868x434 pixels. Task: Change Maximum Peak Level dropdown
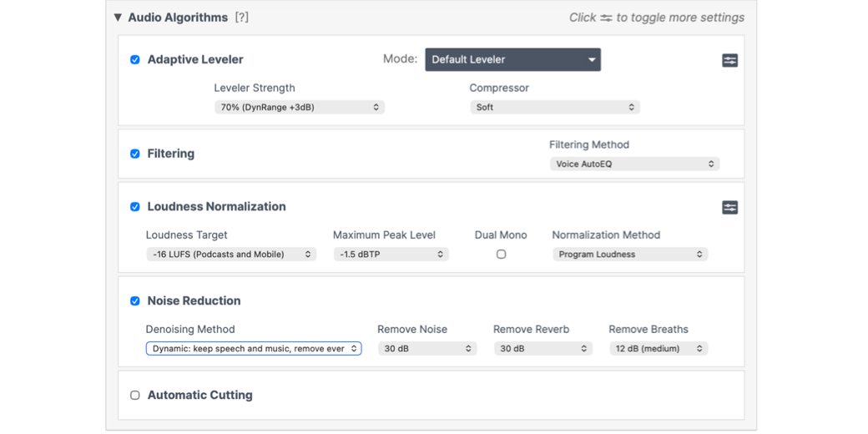391,255
